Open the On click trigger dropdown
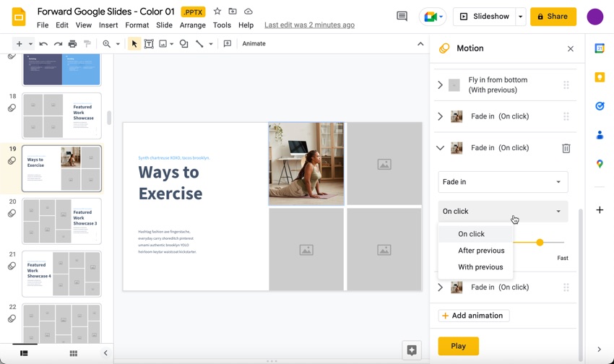The image size is (614, 364). pyautogui.click(x=503, y=212)
